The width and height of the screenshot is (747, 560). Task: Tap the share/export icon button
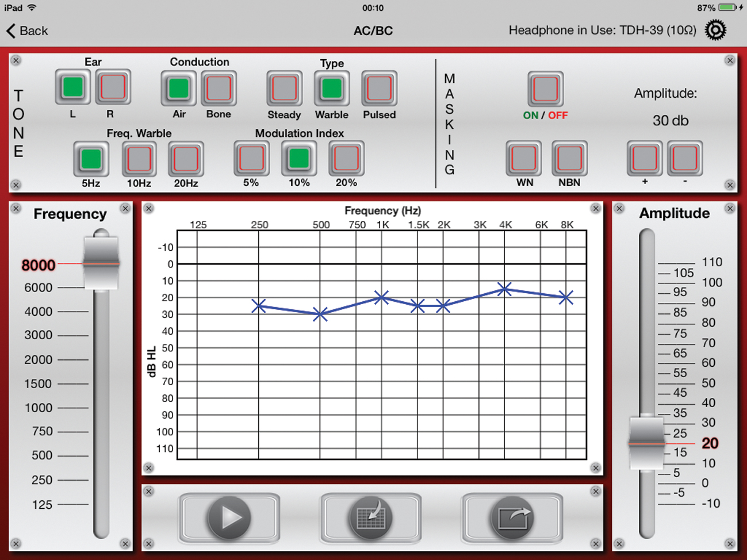click(x=512, y=517)
